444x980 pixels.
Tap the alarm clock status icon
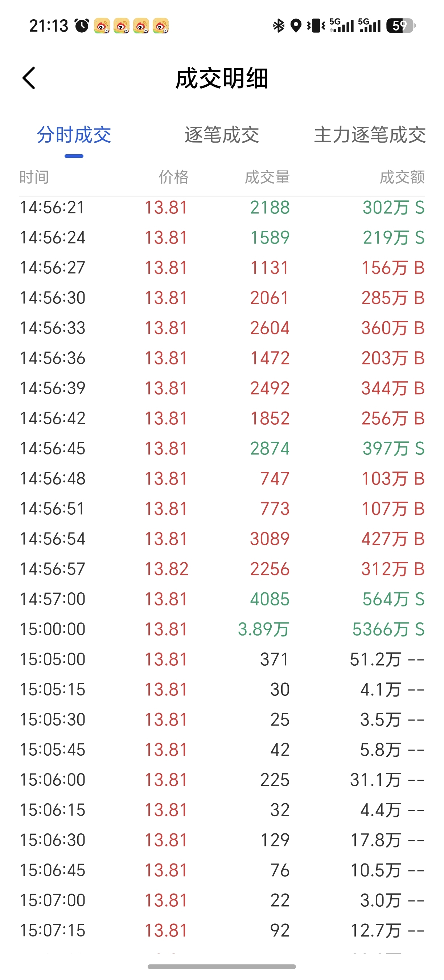tap(82, 25)
